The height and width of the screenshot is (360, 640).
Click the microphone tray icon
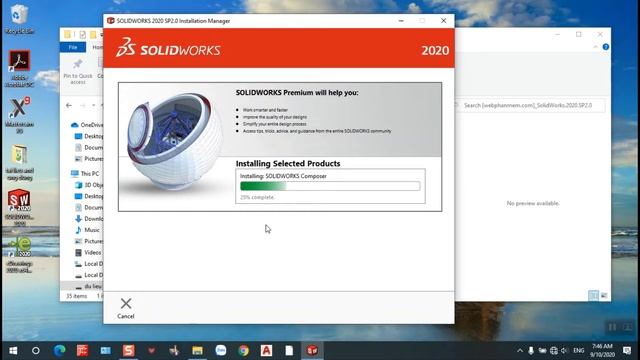coord(531,351)
